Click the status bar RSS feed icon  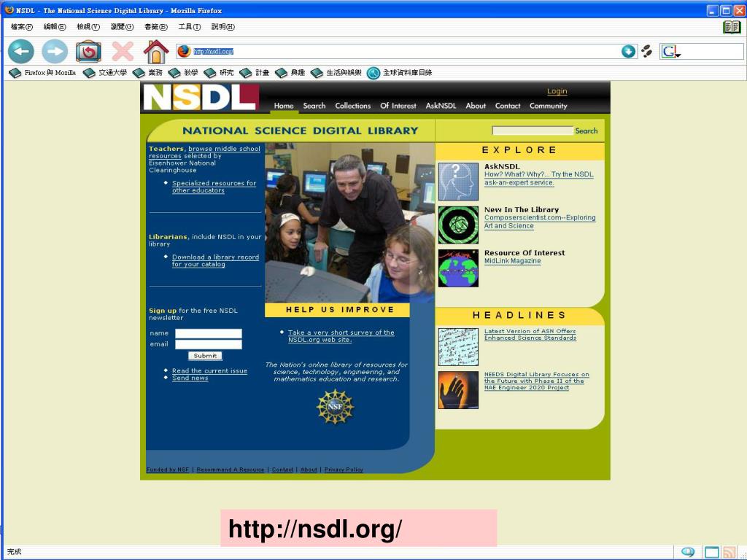pos(729,553)
